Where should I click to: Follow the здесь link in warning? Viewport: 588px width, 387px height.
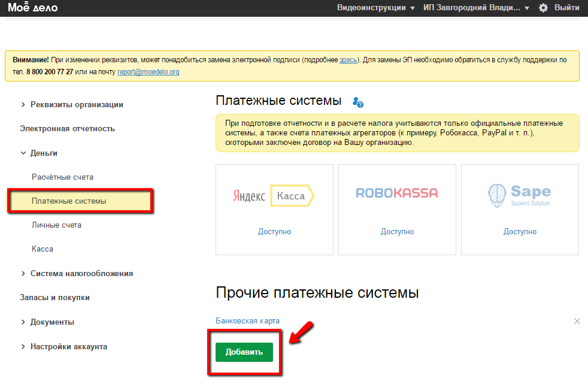(x=348, y=60)
